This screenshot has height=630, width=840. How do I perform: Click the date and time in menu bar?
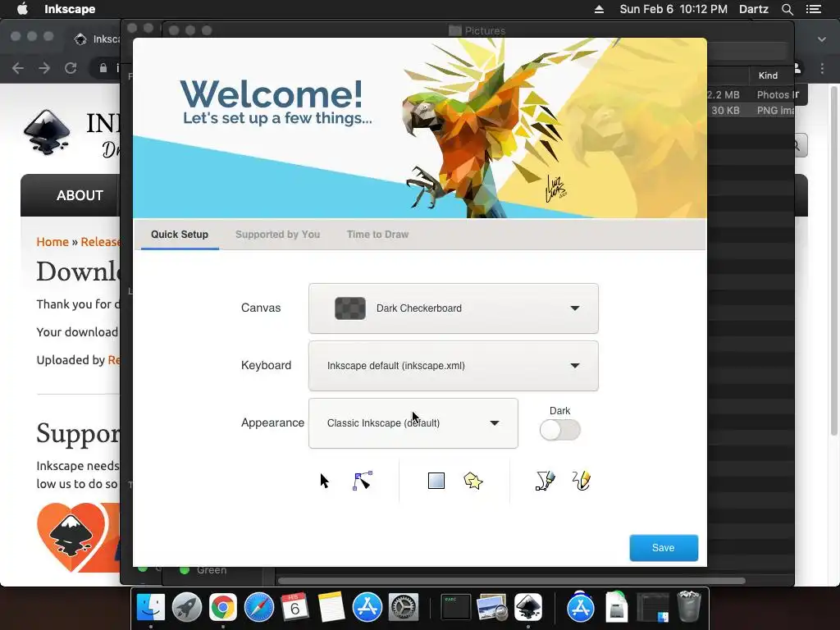pos(673,9)
